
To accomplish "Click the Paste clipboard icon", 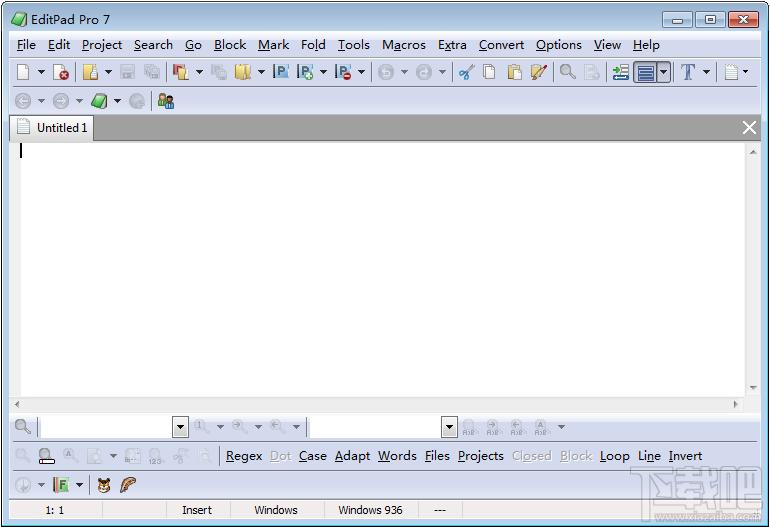I will tap(514, 72).
